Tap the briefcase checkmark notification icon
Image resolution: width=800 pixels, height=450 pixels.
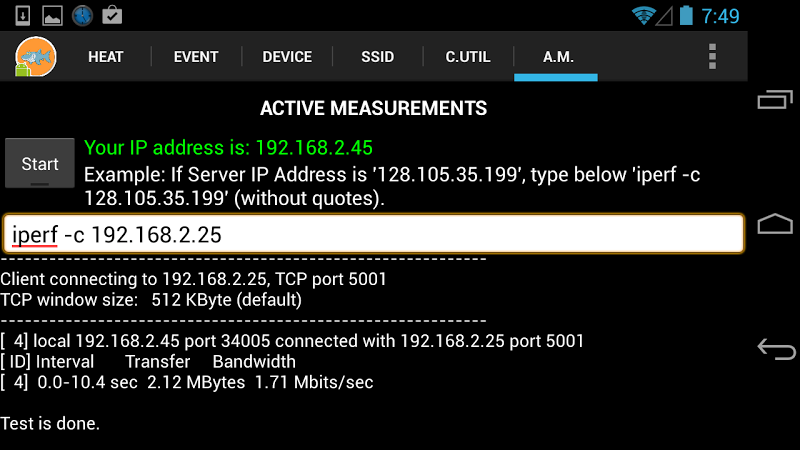coord(112,15)
